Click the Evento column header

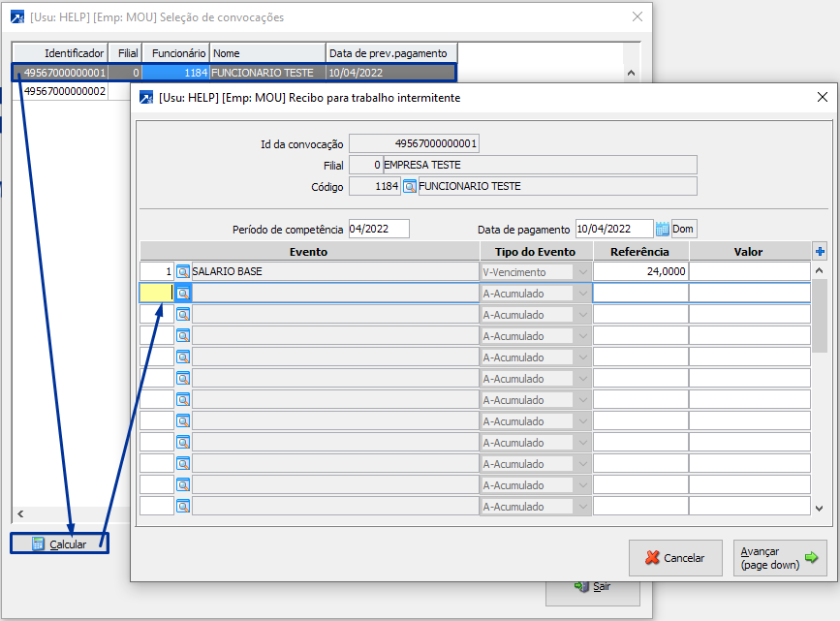309,251
